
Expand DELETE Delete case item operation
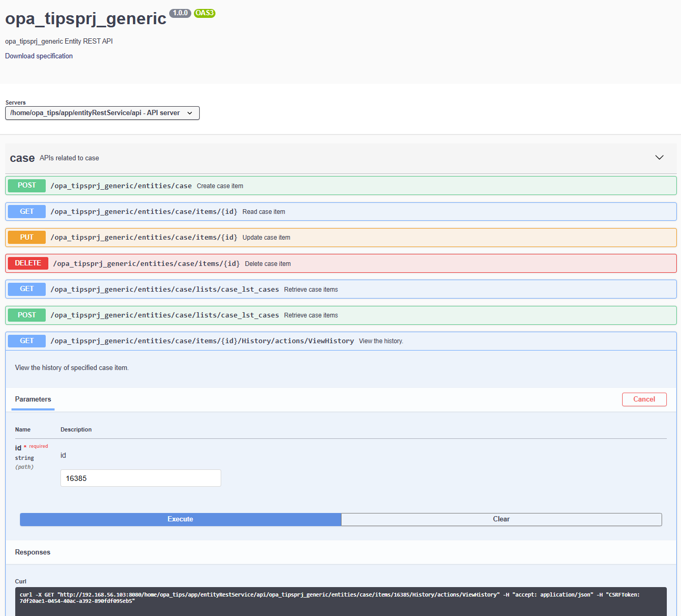pos(341,263)
